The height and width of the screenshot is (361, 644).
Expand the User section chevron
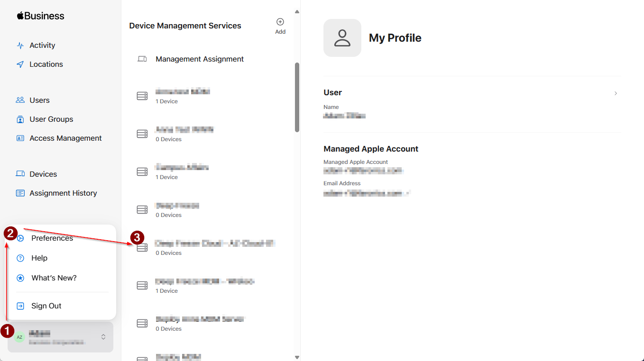tap(616, 93)
